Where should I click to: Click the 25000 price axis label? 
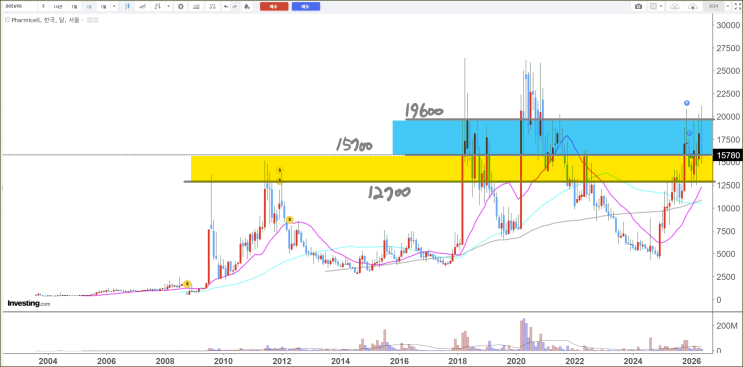click(727, 71)
